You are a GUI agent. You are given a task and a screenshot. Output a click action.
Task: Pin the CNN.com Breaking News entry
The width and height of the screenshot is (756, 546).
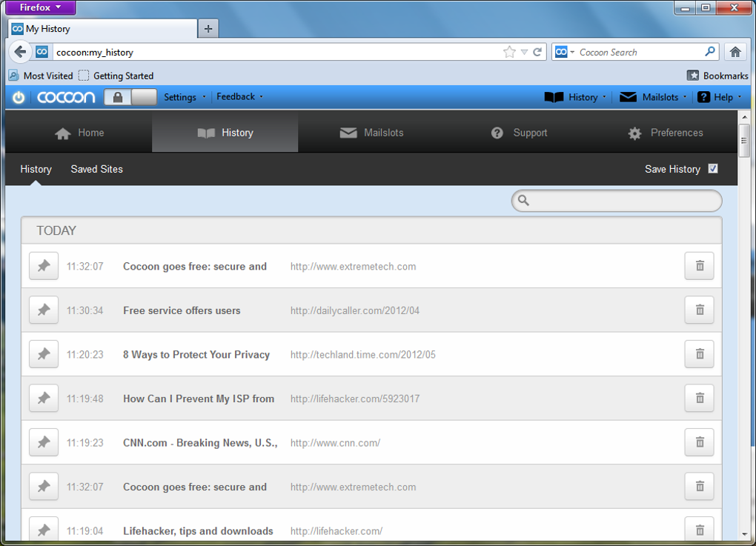coord(44,442)
